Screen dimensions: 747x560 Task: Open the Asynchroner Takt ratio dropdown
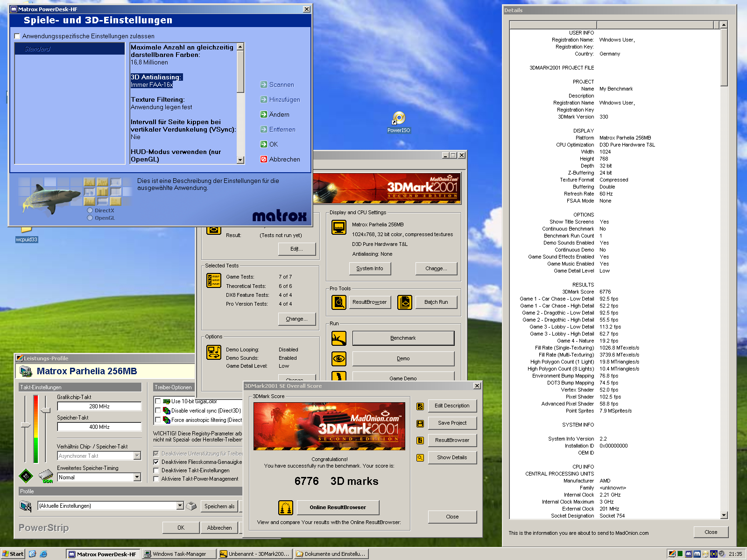137,456
